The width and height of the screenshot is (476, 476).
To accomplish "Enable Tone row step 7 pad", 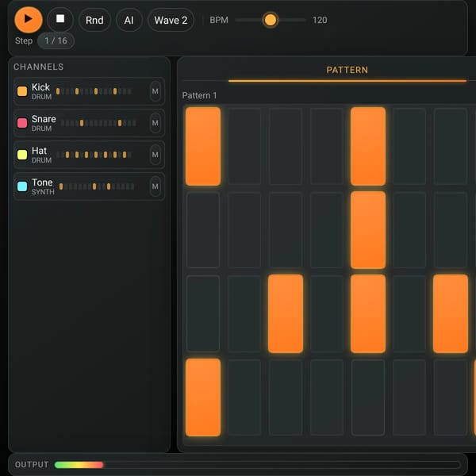I will coord(451,397).
